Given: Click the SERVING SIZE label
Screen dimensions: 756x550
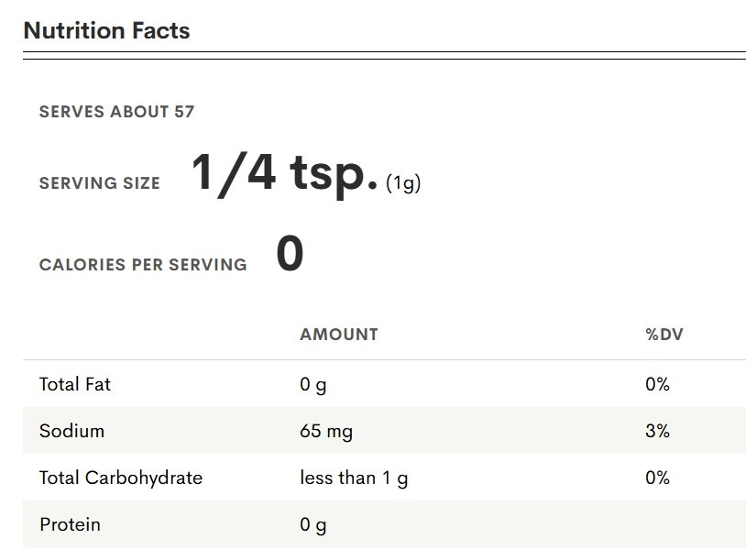Looking at the screenshot, I should (100, 182).
